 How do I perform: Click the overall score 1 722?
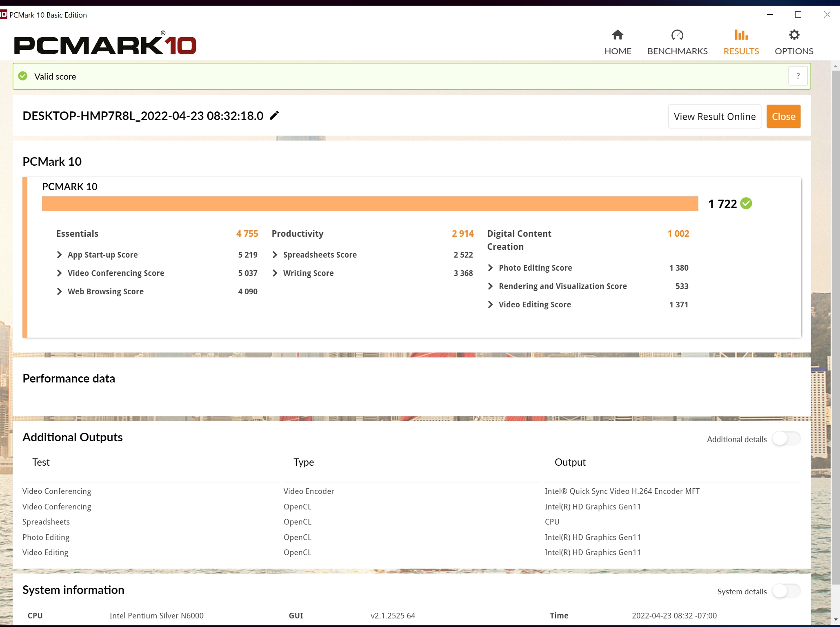click(x=722, y=204)
